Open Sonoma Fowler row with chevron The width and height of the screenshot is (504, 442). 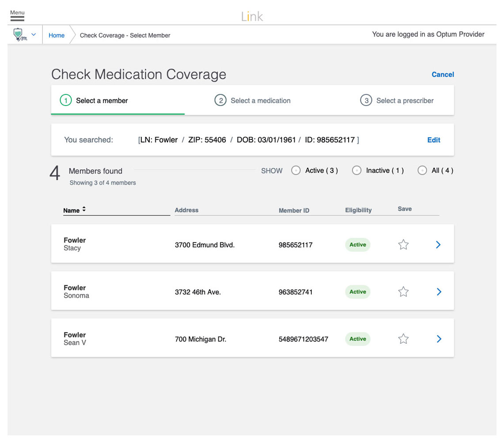click(x=439, y=292)
